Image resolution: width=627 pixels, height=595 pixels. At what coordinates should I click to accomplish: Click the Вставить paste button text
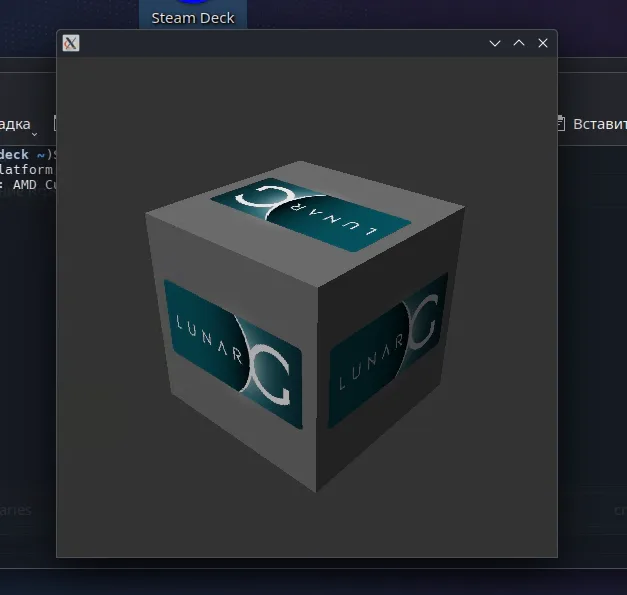600,124
